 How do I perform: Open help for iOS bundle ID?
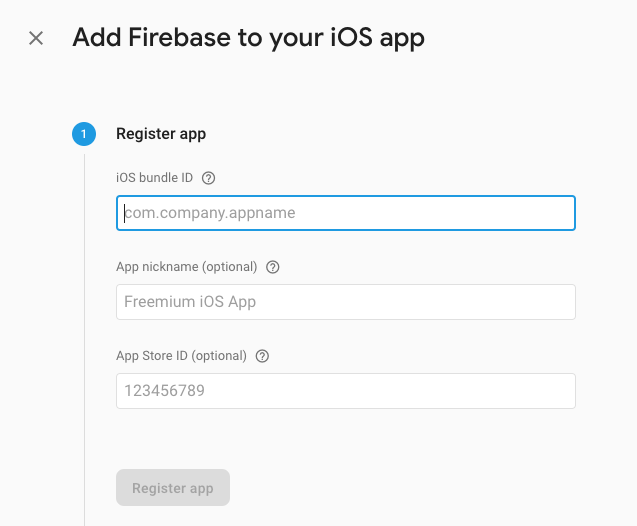point(209,178)
